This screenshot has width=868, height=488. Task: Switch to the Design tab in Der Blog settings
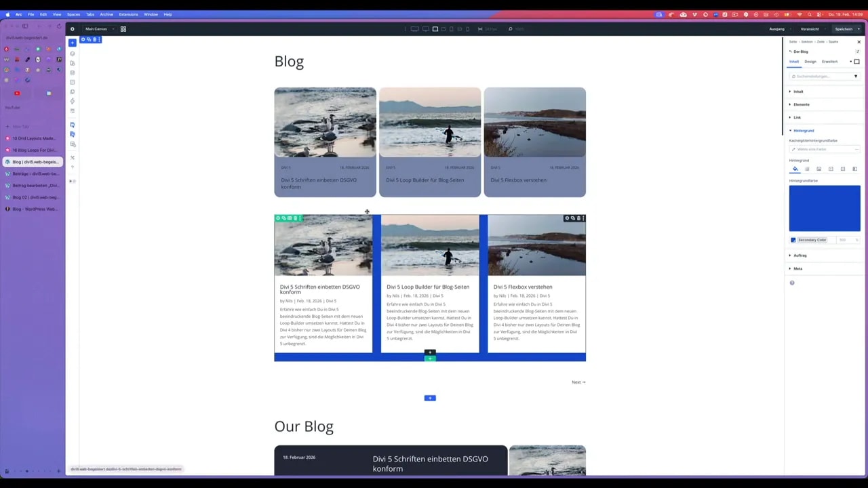(810, 62)
